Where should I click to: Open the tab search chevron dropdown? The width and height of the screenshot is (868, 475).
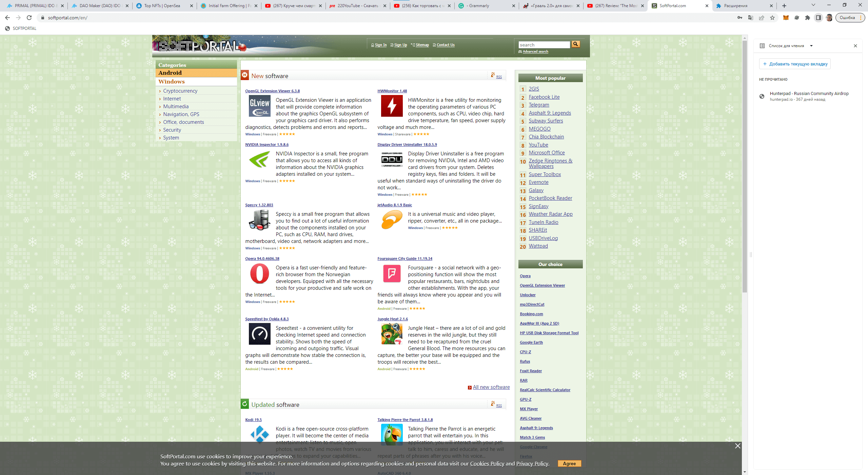(813, 5)
